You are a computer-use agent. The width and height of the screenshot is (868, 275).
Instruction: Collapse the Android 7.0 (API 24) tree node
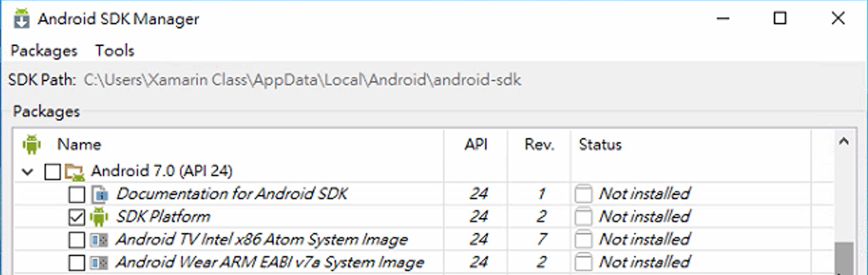27,171
